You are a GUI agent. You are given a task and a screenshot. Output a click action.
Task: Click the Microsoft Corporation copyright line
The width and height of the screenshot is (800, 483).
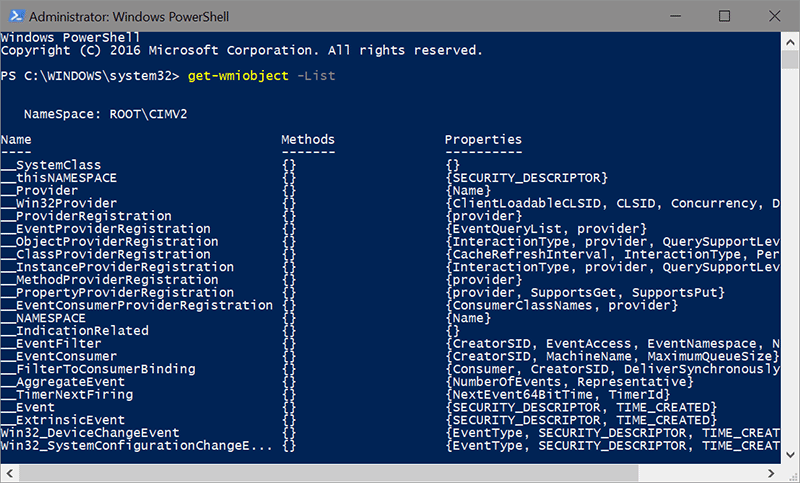[x=240, y=50]
